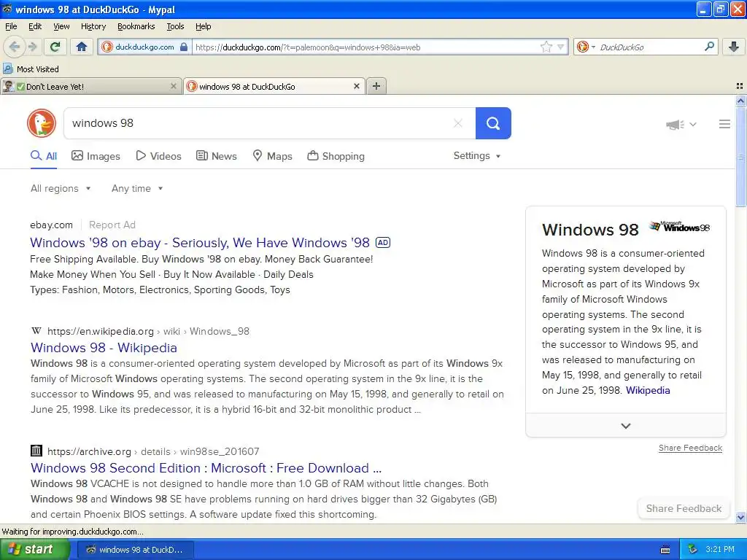
Task: Click the DuckDuckGo search engine icon in toolbar
Action: (x=582, y=47)
